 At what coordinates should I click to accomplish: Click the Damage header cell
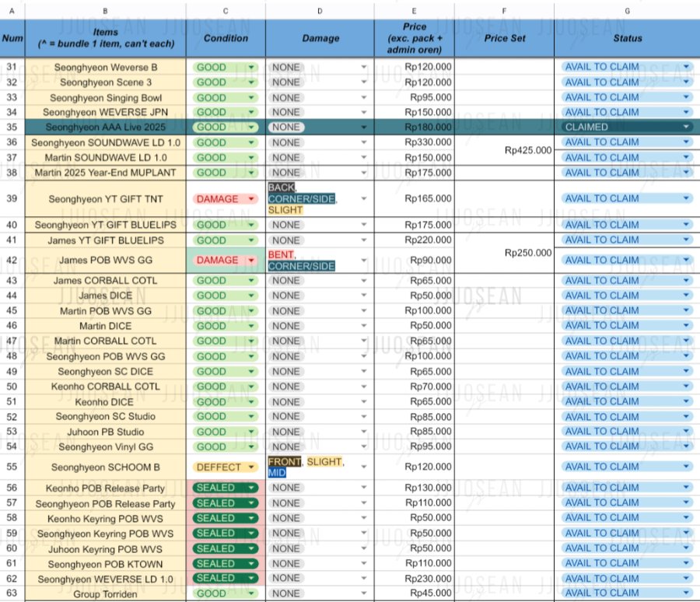click(x=320, y=38)
